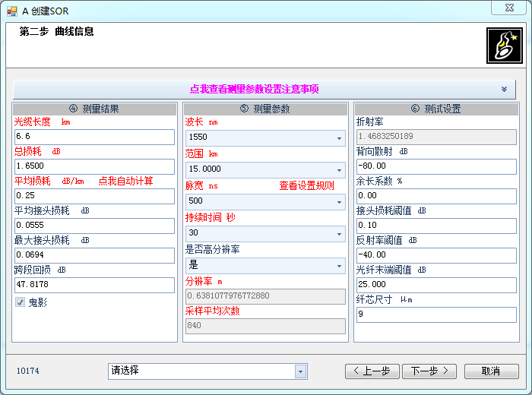Image resolution: width=532 pixels, height=395 pixels.
Task: Open the 请选择 combo box at bottom
Action: pyautogui.click(x=301, y=371)
